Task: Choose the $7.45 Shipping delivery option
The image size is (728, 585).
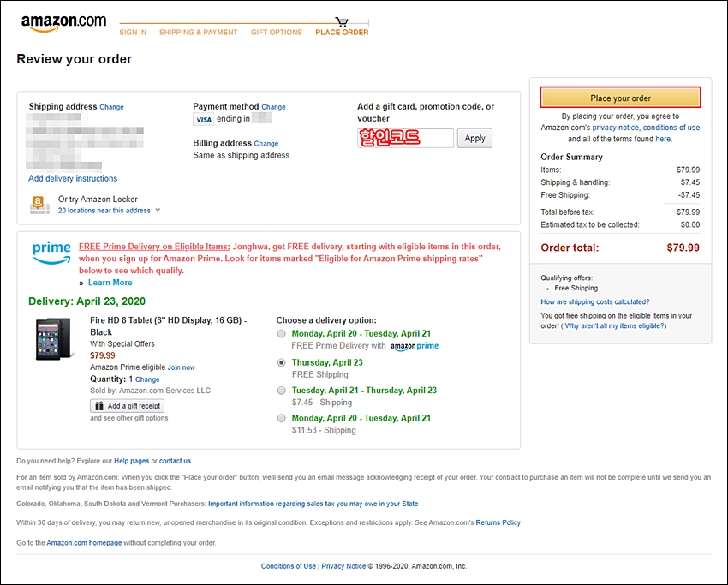Action: coord(282,391)
